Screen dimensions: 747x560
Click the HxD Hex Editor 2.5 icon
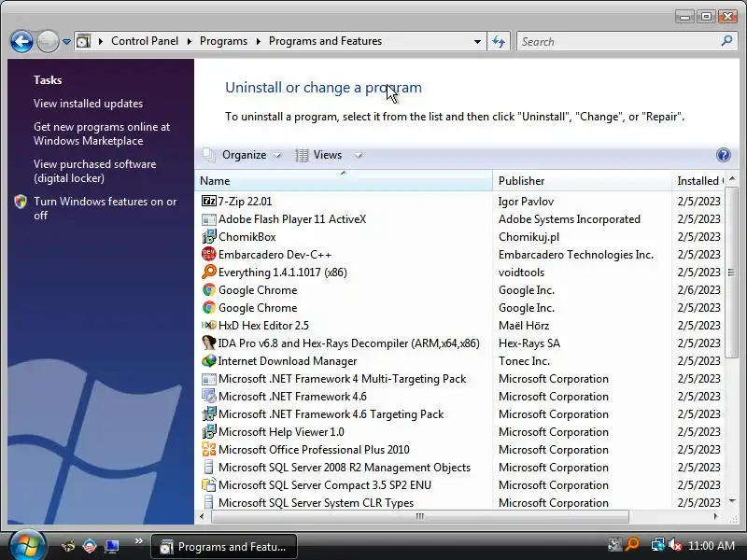click(208, 325)
